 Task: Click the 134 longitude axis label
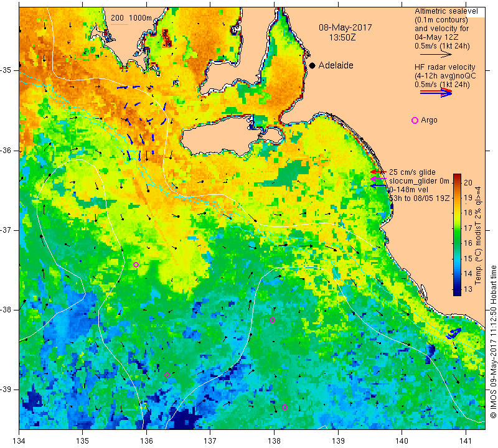pyautogui.click(x=19, y=441)
